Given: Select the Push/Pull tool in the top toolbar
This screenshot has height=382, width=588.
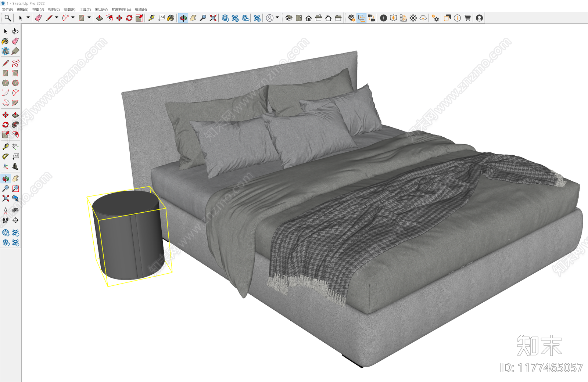Looking at the screenshot, I should click(99, 18).
